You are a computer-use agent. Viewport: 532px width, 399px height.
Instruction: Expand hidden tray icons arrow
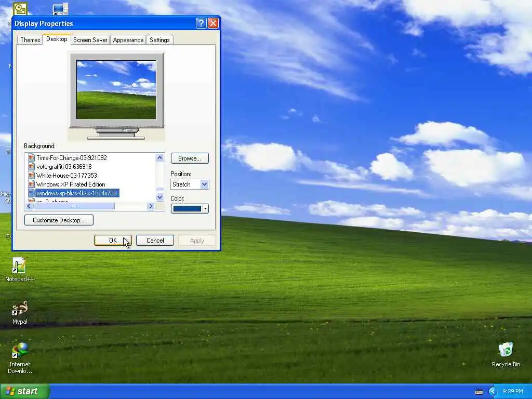coord(493,392)
